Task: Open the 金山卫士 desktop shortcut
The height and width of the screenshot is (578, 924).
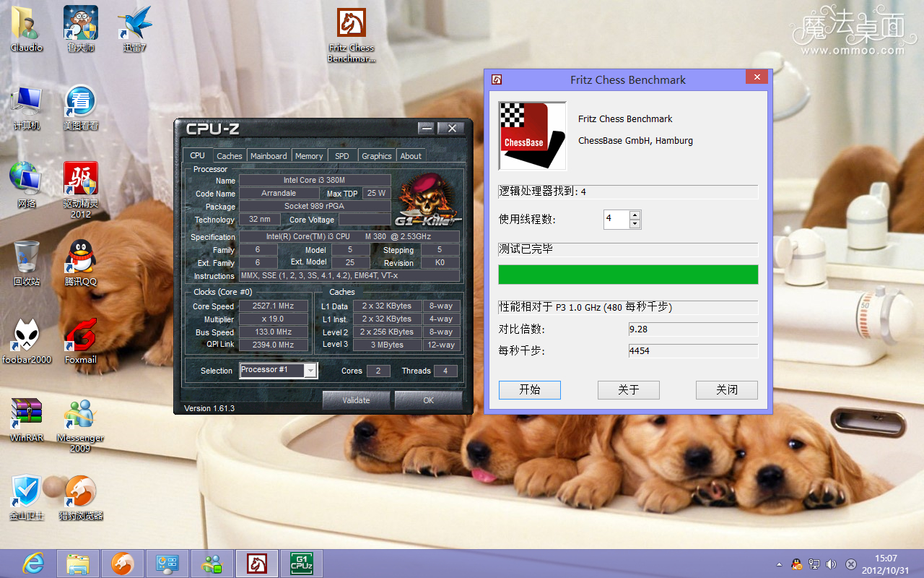Action: 27,497
